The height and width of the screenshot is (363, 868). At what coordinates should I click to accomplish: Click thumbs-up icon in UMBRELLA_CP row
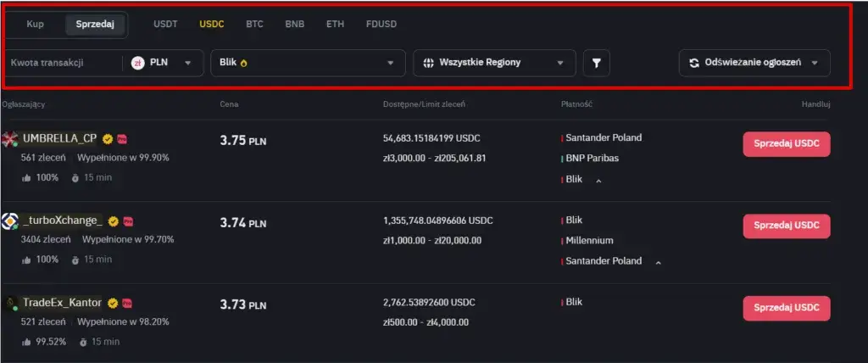click(x=26, y=178)
